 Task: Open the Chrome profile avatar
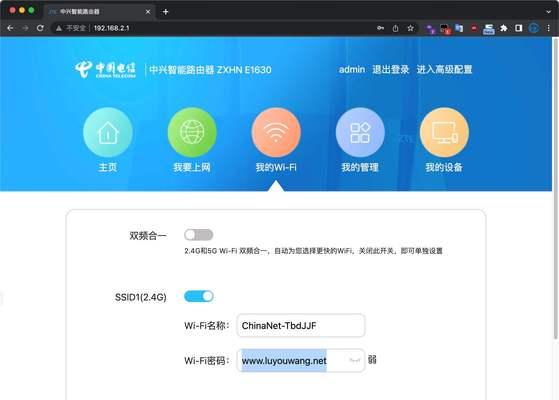click(534, 28)
